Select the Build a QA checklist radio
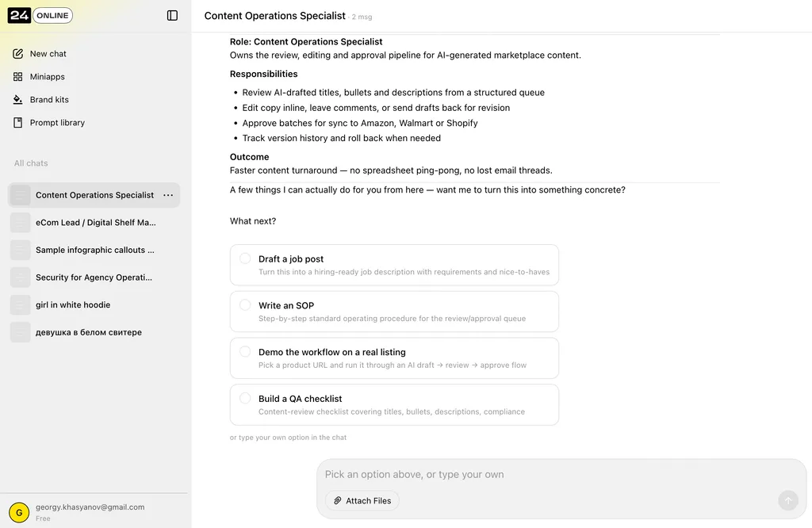 245,398
